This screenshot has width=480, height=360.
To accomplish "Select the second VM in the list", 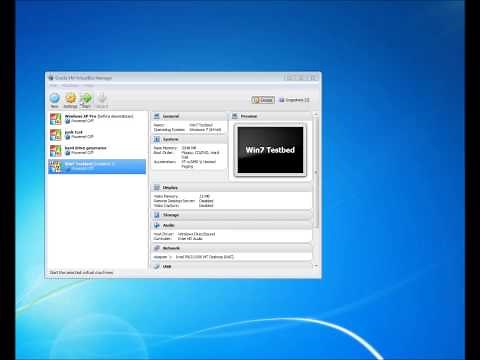I will [97, 134].
